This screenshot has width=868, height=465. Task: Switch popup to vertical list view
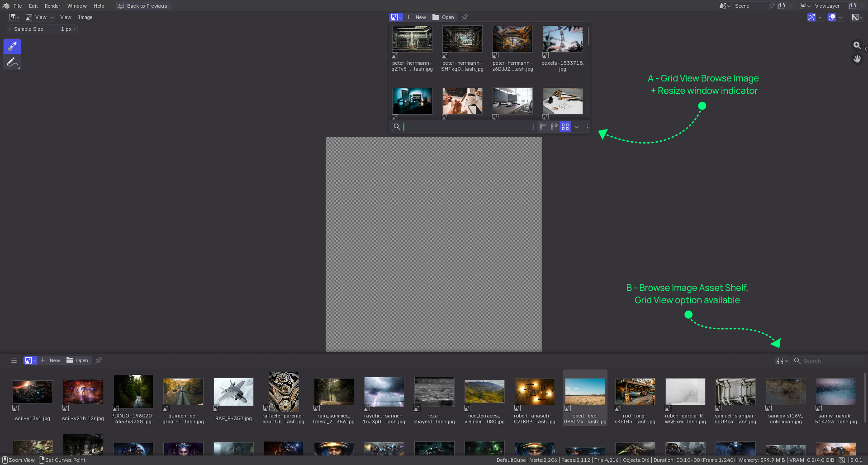point(543,127)
